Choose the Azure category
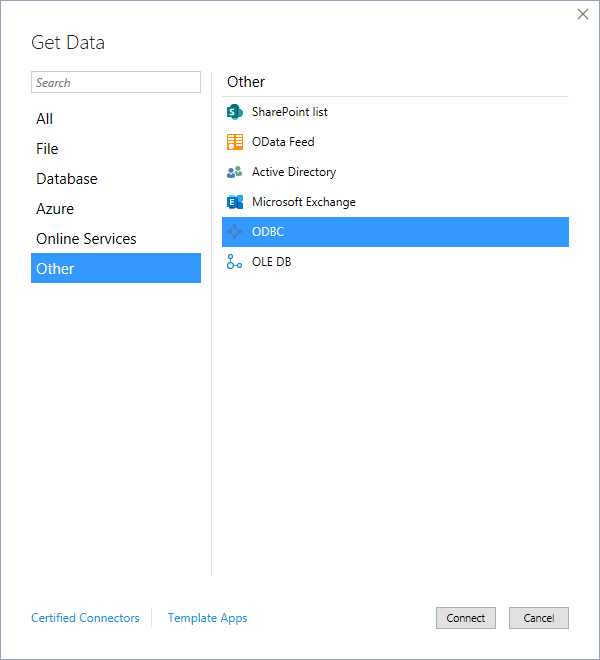Image resolution: width=600 pixels, height=660 pixels. [x=55, y=209]
